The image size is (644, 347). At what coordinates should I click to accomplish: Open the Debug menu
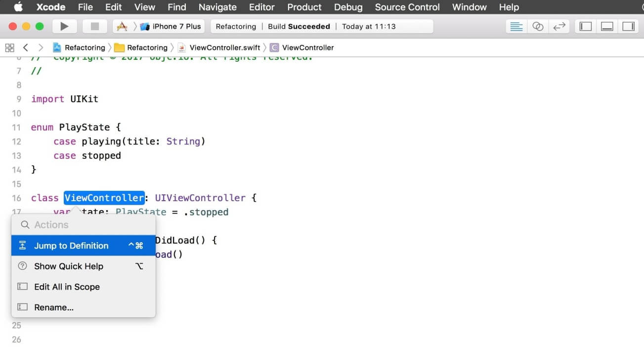(x=348, y=7)
